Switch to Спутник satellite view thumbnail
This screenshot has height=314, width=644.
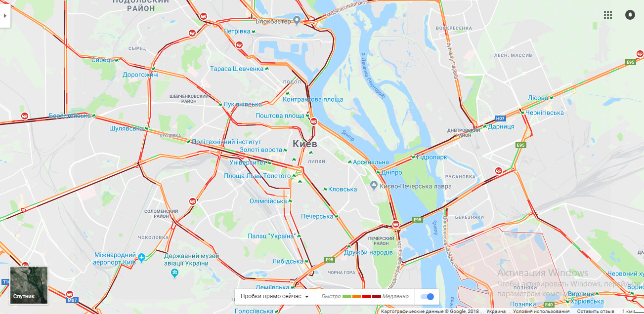click(29, 285)
